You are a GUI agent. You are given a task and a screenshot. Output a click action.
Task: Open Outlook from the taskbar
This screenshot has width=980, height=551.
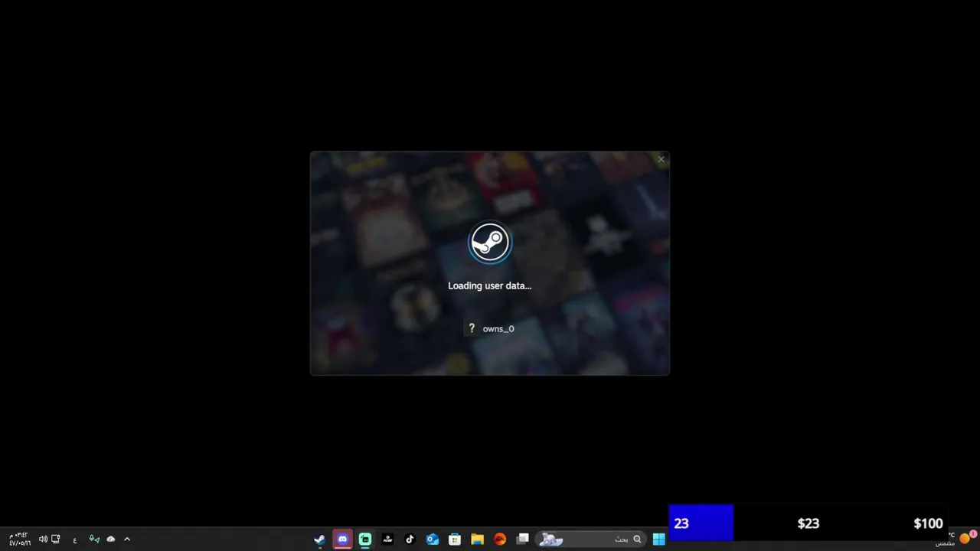433,540
